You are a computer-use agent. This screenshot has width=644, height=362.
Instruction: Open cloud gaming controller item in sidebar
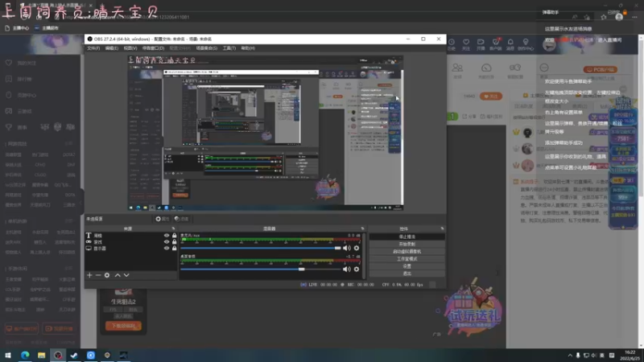pos(19,111)
